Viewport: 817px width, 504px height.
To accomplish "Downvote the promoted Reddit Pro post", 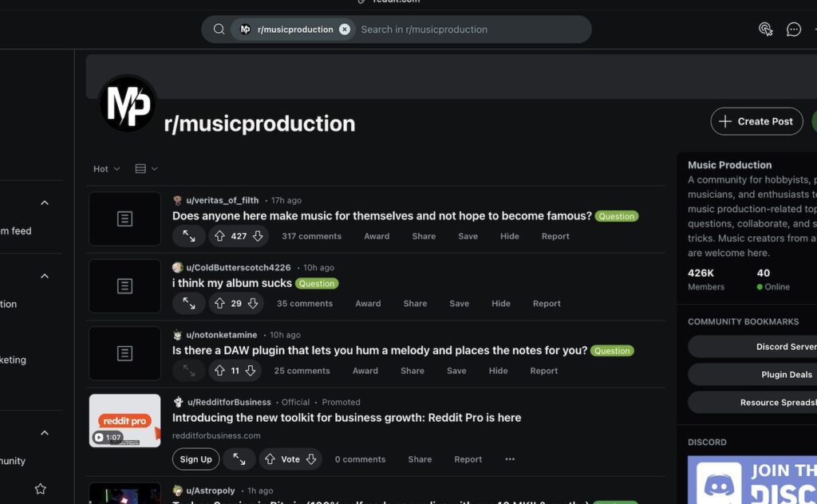I will (311, 459).
